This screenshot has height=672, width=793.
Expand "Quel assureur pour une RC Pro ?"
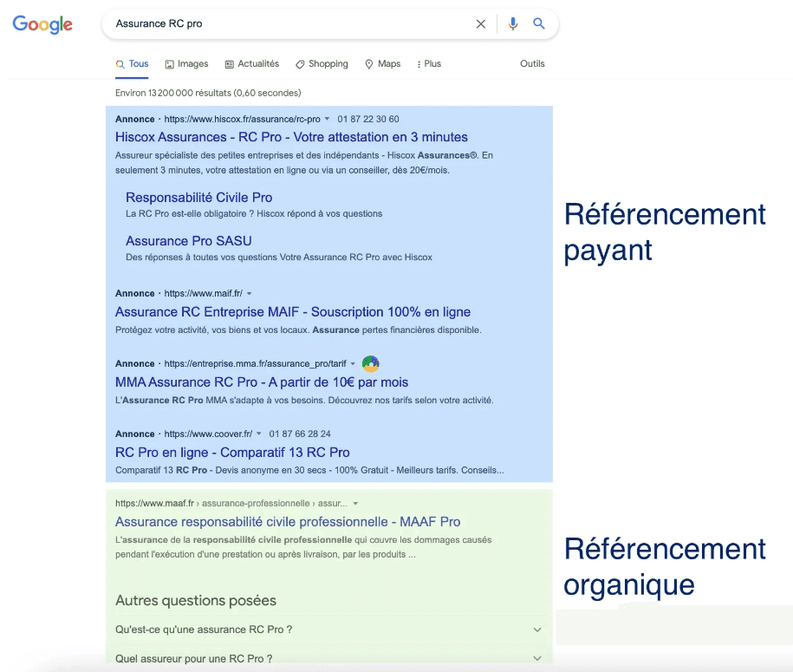tap(328, 658)
